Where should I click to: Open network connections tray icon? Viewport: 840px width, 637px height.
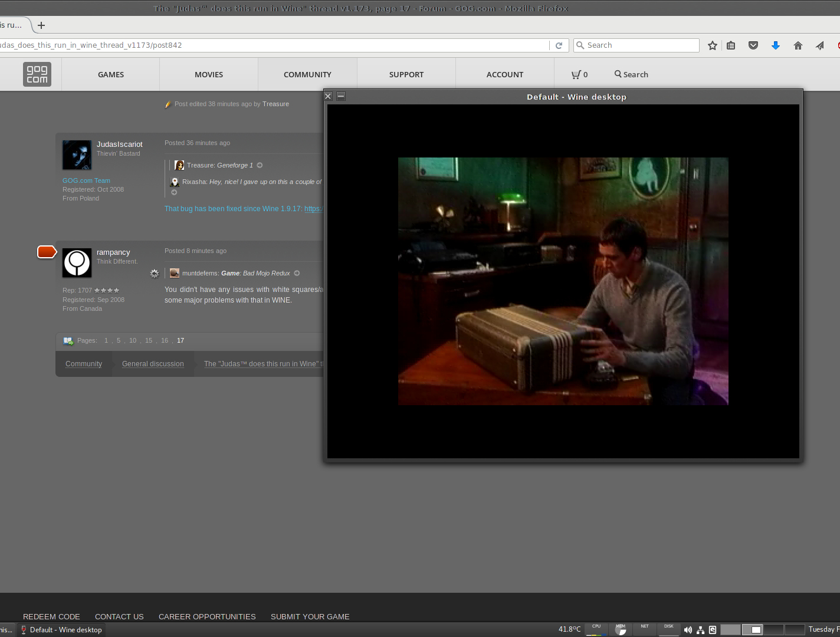701,630
